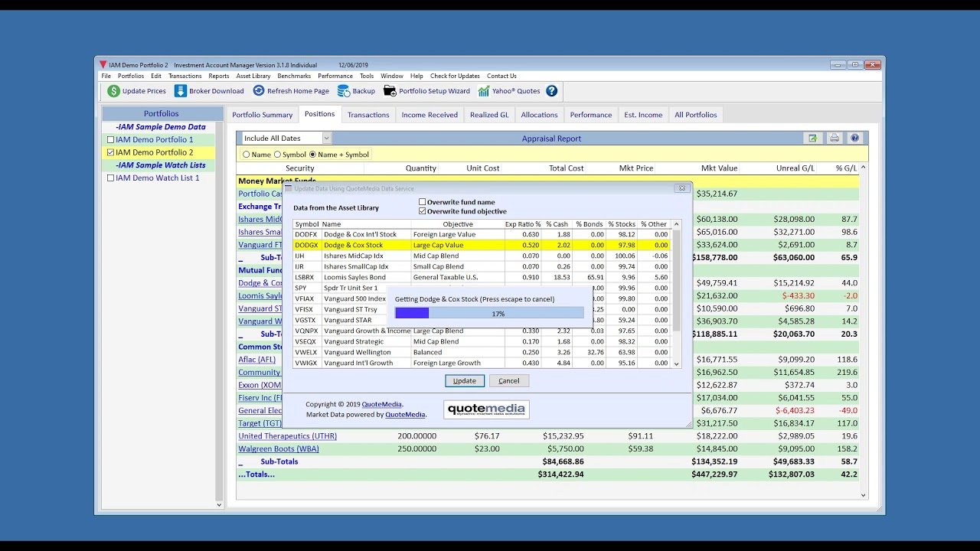Select -IAM Sample Watch Lists item
The width and height of the screenshot is (980, 551).
[161, 165]
